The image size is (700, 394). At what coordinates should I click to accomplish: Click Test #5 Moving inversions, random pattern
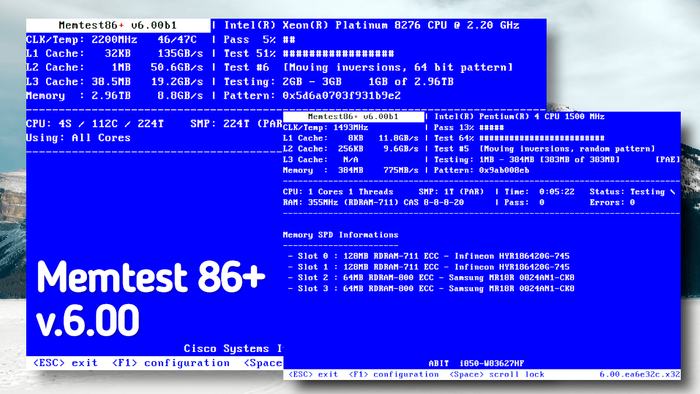tap(545, 149)
